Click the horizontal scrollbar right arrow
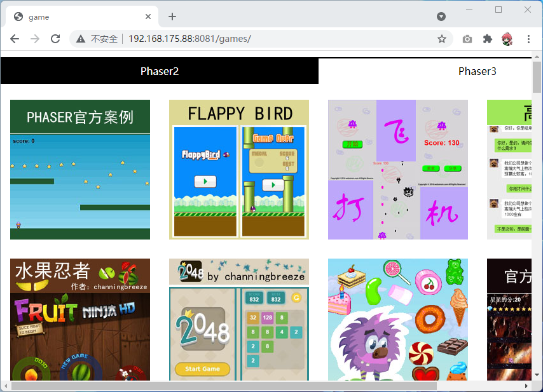This screenshot has height=392, width=543. 526,386
